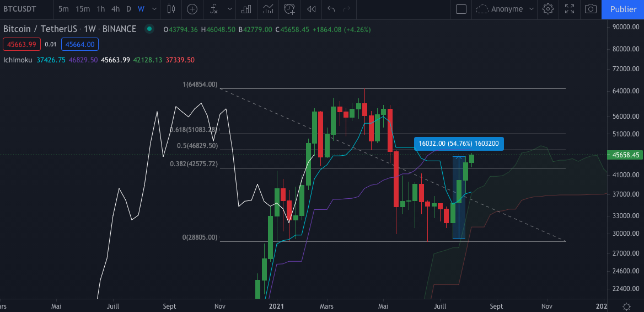Screen dimensions: 644x312
Task: Click the create alert clock icon
Action: coord(289,9)
